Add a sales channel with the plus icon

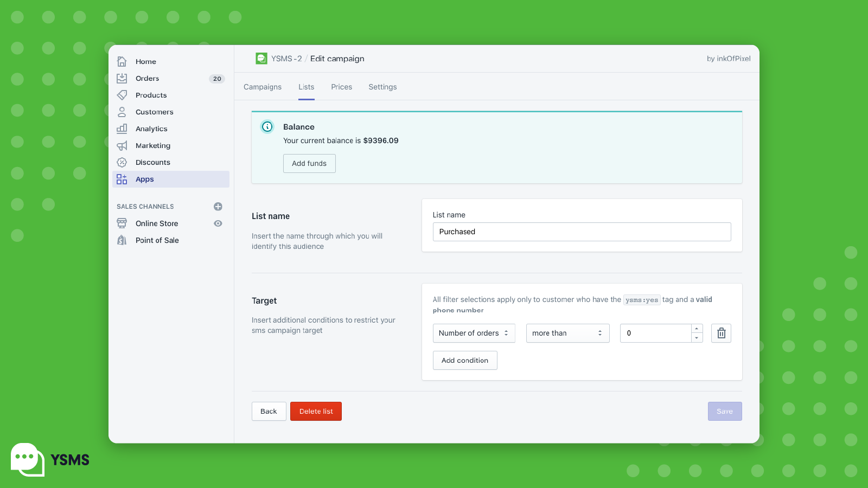(x=218, y=206)
